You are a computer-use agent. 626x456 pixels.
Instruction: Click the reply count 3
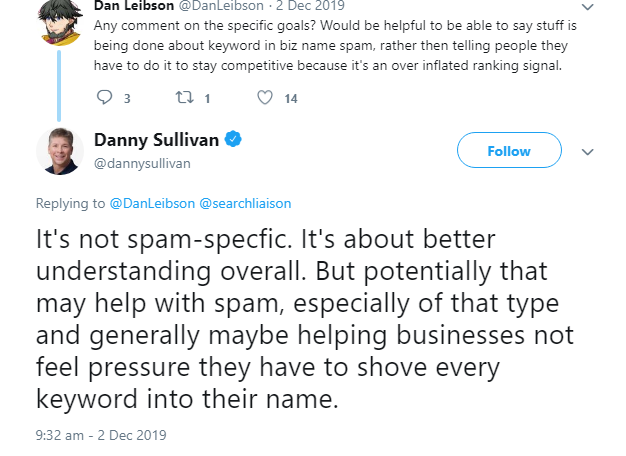127,98
